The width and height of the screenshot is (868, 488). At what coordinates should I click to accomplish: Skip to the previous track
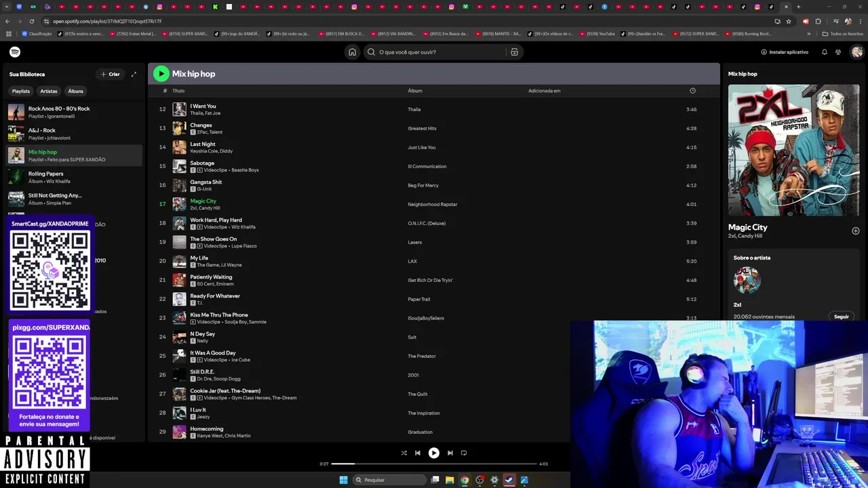(418, 453)
